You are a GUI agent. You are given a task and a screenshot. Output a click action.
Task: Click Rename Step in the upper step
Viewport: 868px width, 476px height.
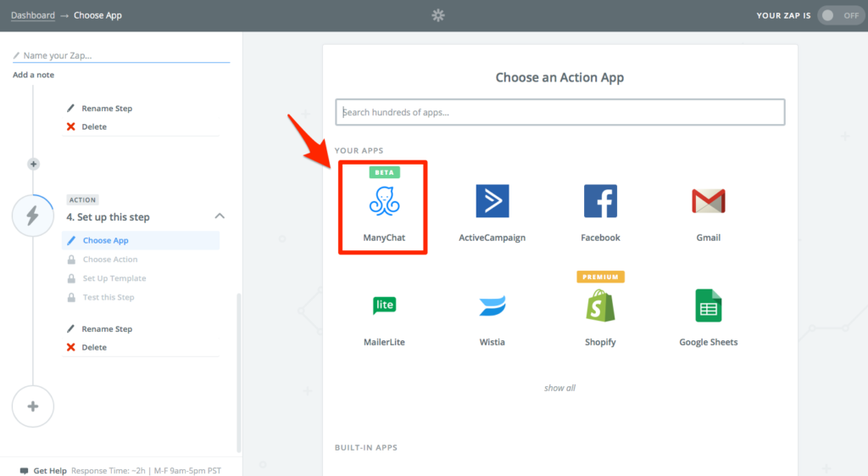tap(107, 108)
